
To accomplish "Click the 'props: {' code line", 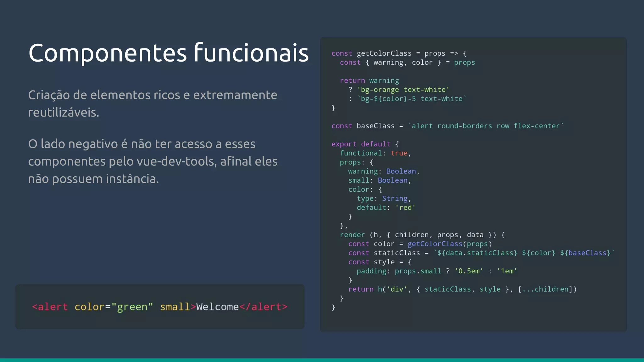I will click(x=357, y=162).
